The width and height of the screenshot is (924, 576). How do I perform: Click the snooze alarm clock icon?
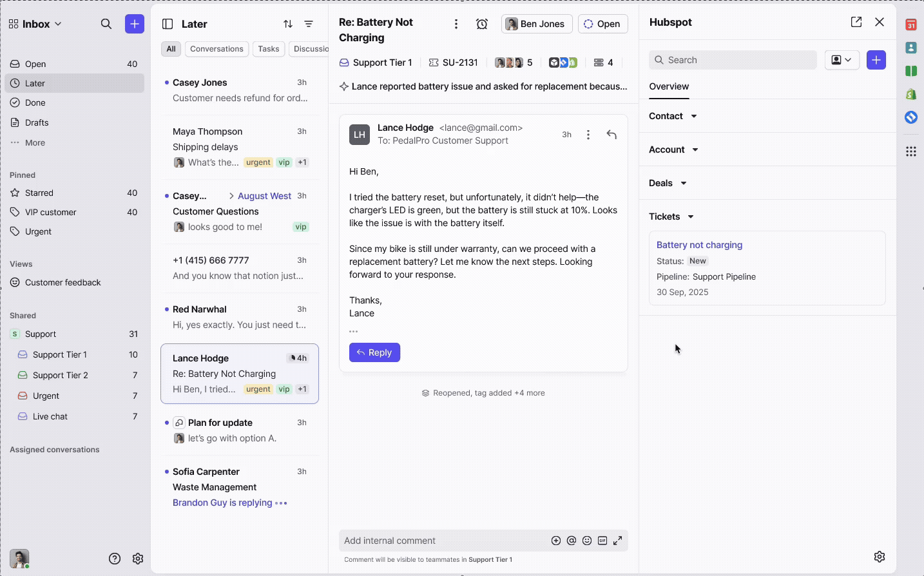pos(482,24)
